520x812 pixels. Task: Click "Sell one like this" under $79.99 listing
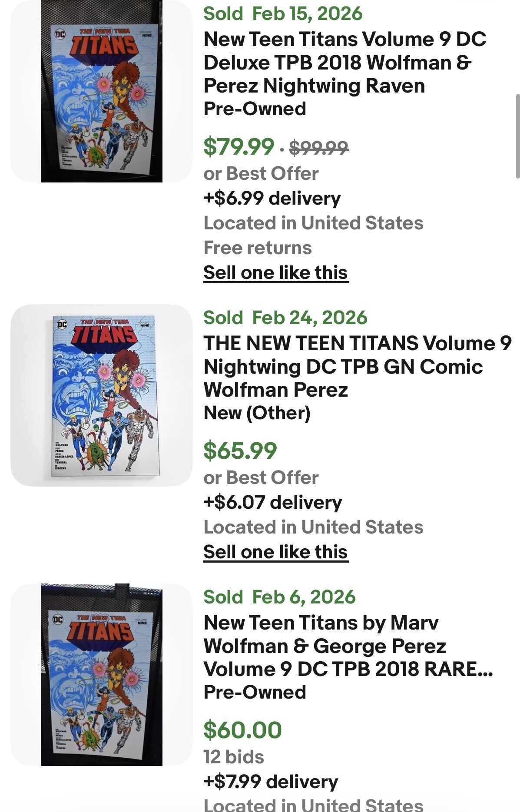pyautogui.click(x=276, y=273)
